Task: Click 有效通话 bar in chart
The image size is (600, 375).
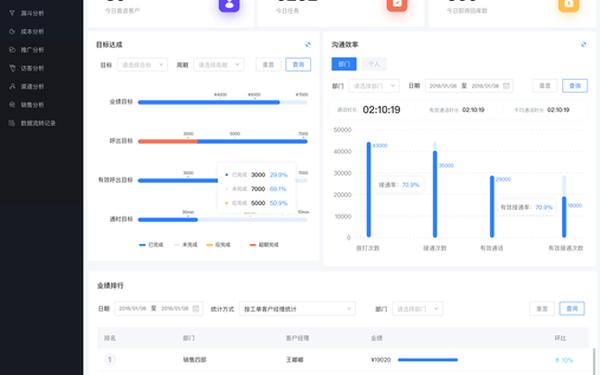Action: 492,207
